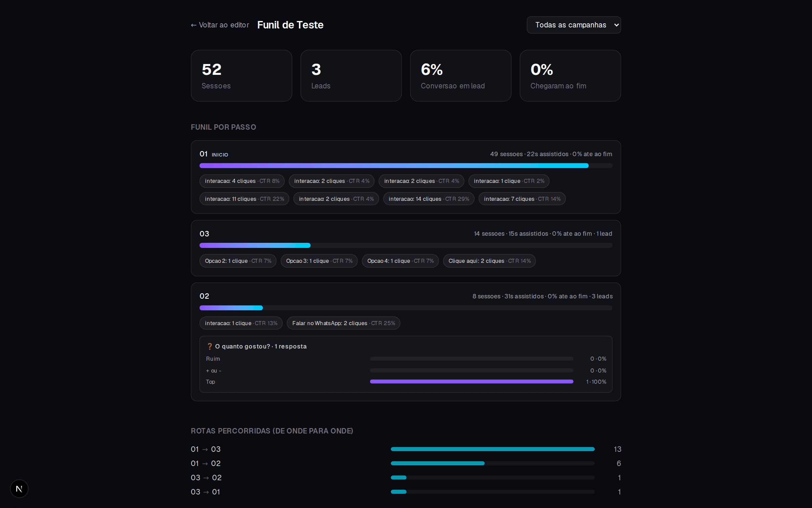Click the 'Top' answer label
Image resolution: width=812 pixels, height=508 pixels.
click(210, 382)
